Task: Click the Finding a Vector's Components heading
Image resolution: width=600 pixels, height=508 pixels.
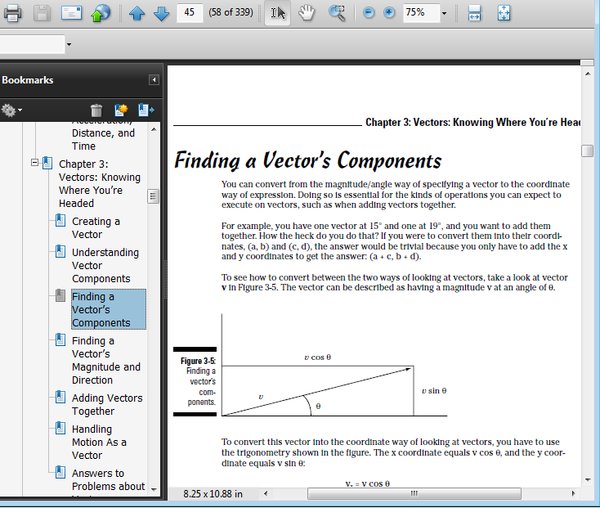Action: tap(308, 160)
